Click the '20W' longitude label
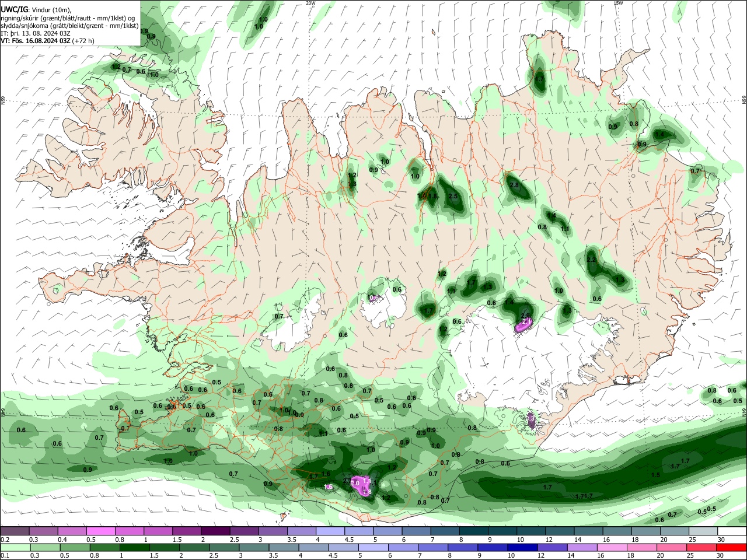Image resolution: width=747 pixels, height=560 pixels. (310, 3)
